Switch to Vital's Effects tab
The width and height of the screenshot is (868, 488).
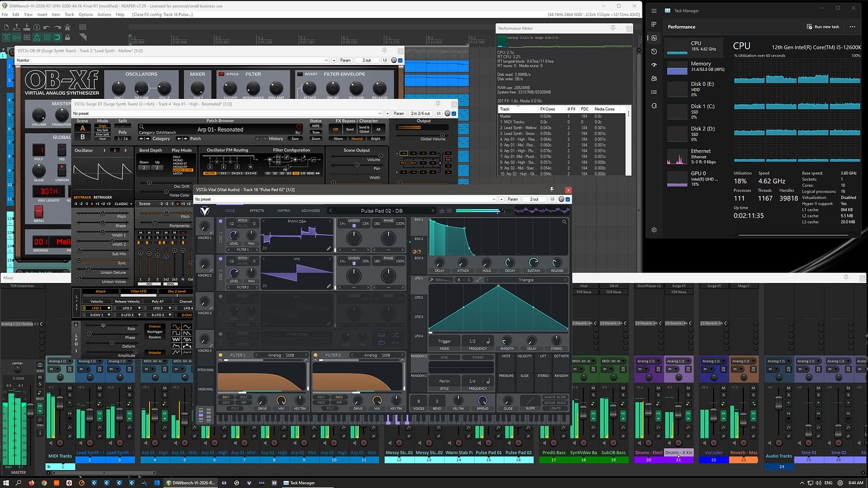(257, 210)
